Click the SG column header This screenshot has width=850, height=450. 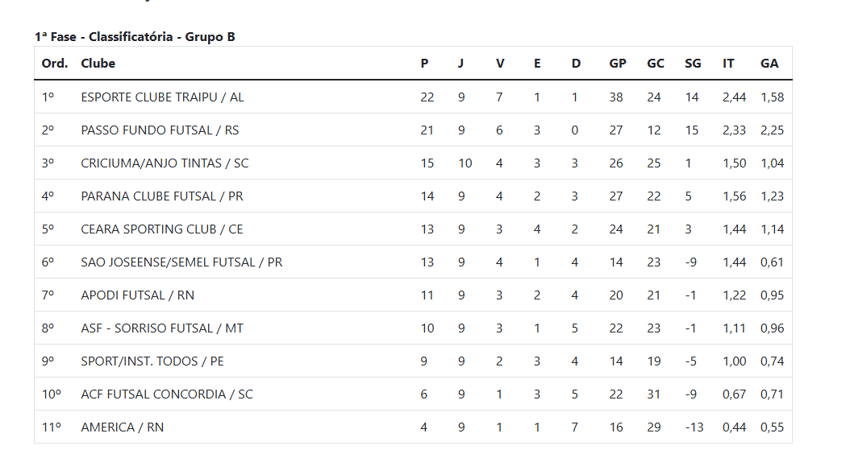pos(693,63)
